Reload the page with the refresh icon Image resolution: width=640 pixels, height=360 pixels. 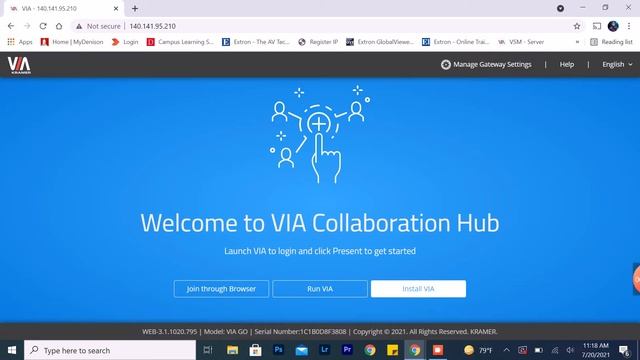pos(43,26)
